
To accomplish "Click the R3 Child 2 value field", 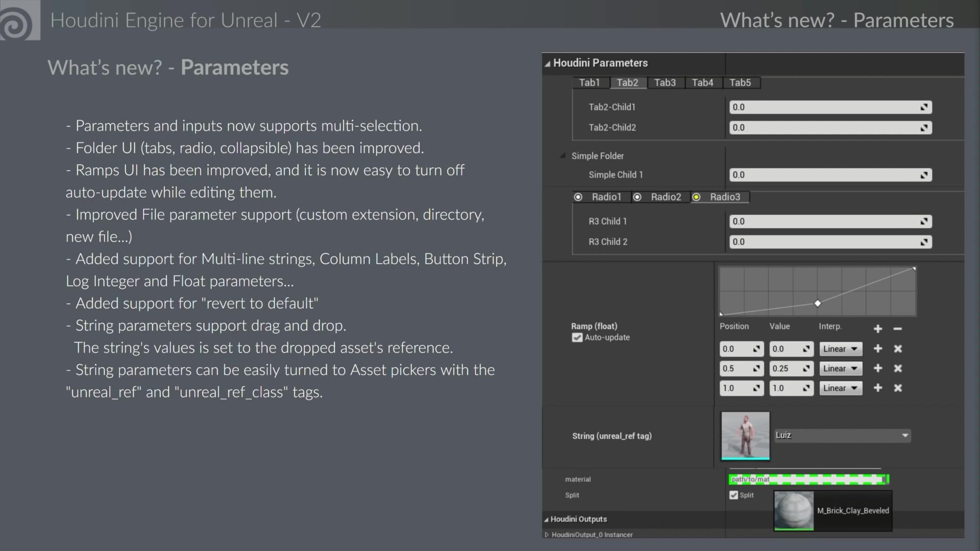I will (x=830, y=242).
